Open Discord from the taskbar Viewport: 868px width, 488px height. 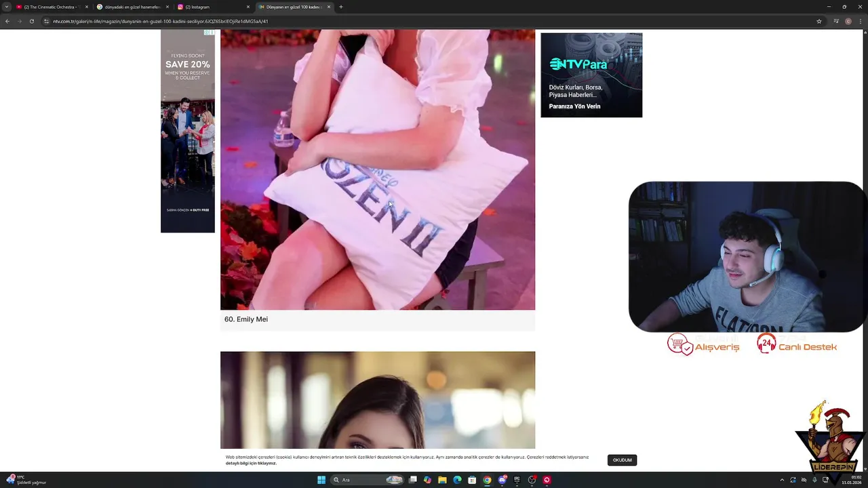tap(502, 480)
